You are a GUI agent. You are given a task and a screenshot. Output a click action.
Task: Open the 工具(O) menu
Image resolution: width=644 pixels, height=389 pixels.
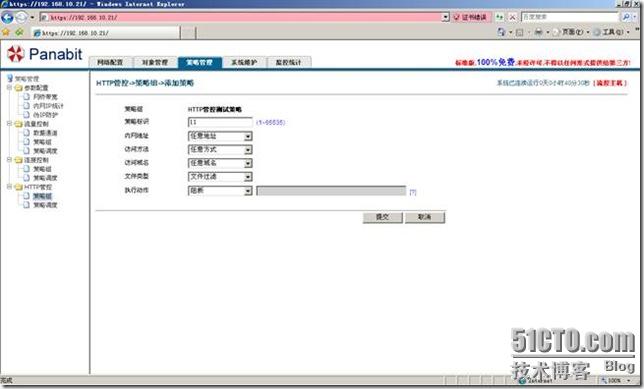pyautogui.click(x=612, y=32)
